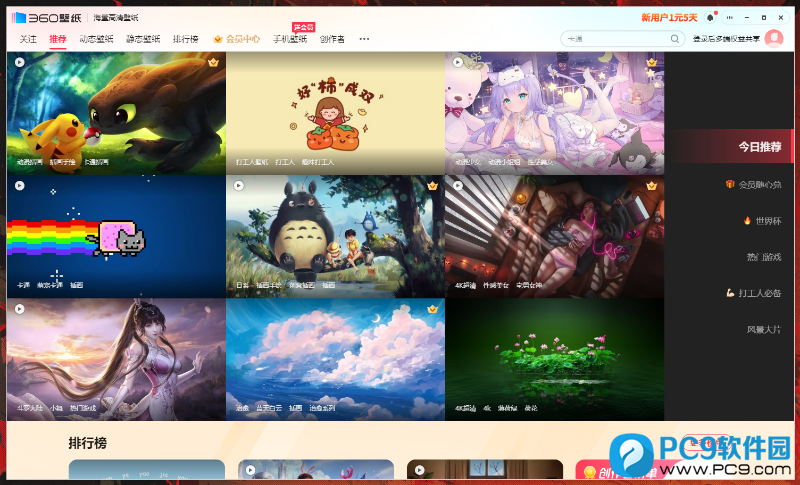The image size is (800, 485).
Task: Click the crown badge on cat-girl wallpaper
Action: (x=652, y=62)
